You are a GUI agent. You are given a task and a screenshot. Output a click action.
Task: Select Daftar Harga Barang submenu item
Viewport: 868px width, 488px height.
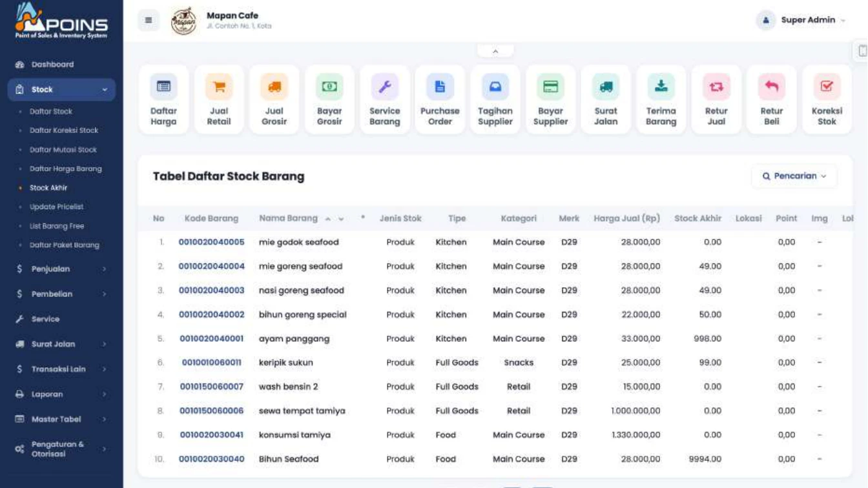pyautogui.click(x=66, y=169)
